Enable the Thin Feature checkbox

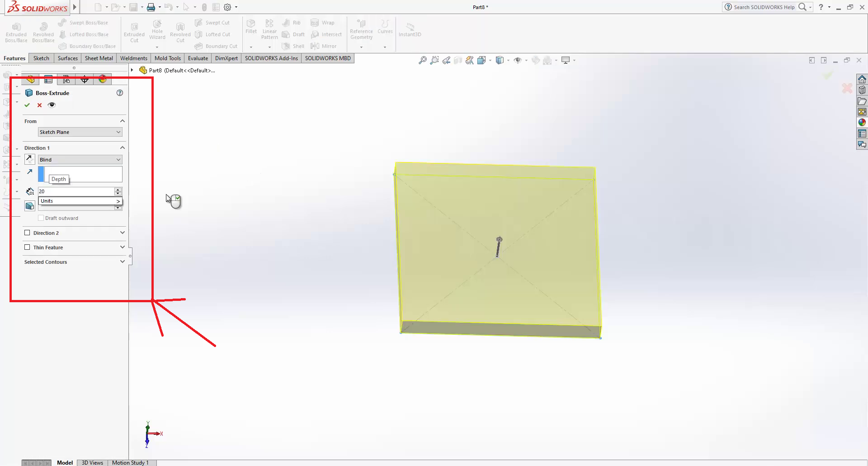pyautogui.click(x=27, y=247)
